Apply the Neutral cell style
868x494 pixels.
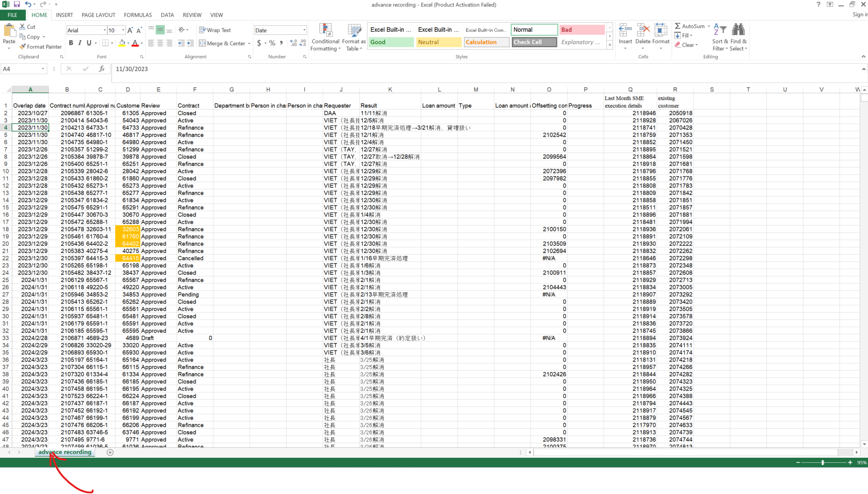(439, 42)
